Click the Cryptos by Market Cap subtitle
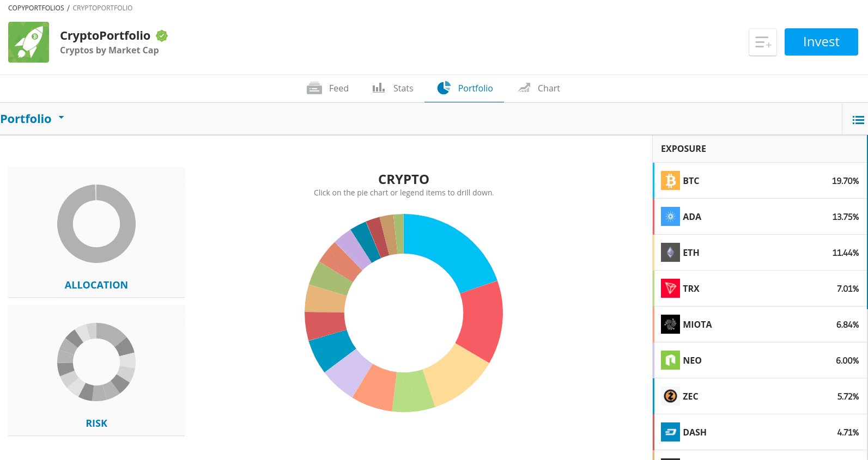The width and height of the screenshot is (868, 460). coord(109,50)
